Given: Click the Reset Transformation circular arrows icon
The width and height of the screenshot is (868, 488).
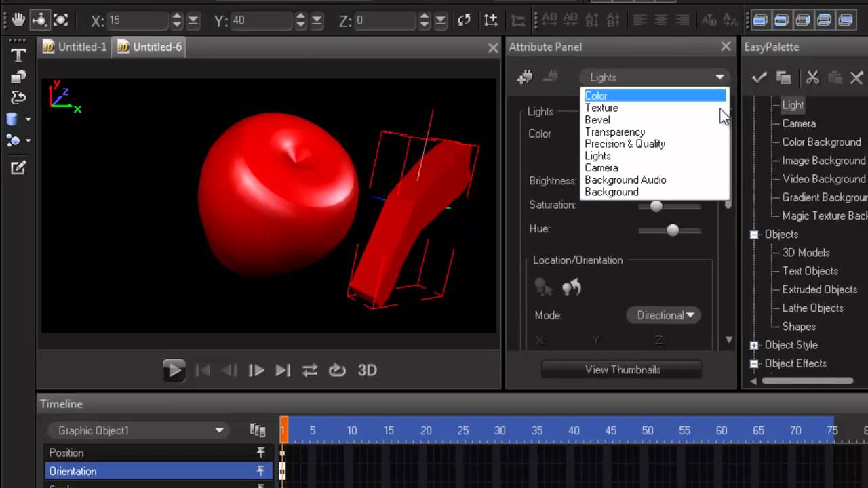Looking at the screenshot, I should click(464, 20).
